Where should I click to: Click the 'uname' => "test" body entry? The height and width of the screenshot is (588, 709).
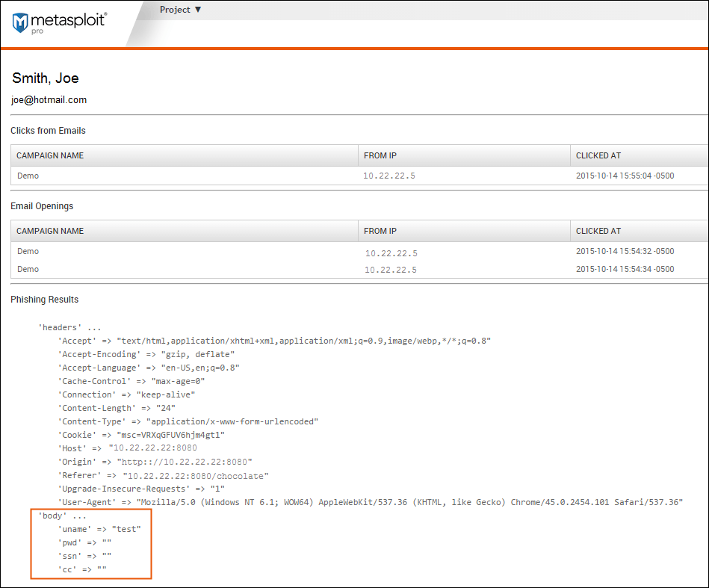point(99,529)
